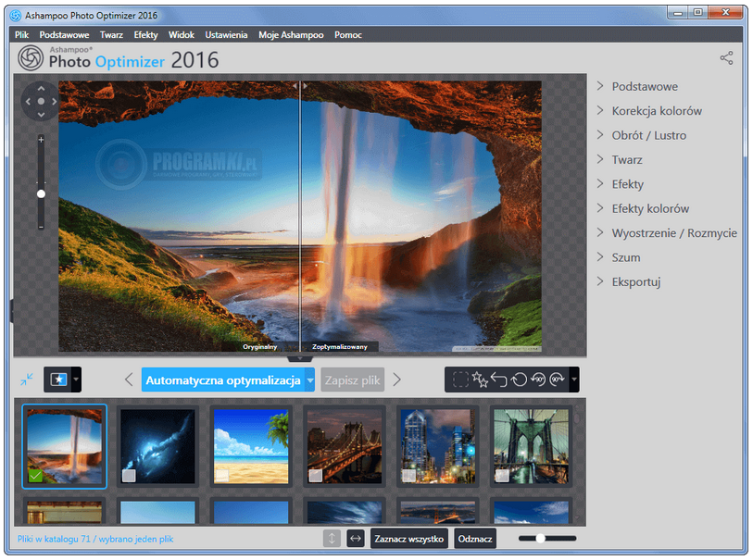Open the Podstawowe menu
753x560 pixels.
point(64,34)
